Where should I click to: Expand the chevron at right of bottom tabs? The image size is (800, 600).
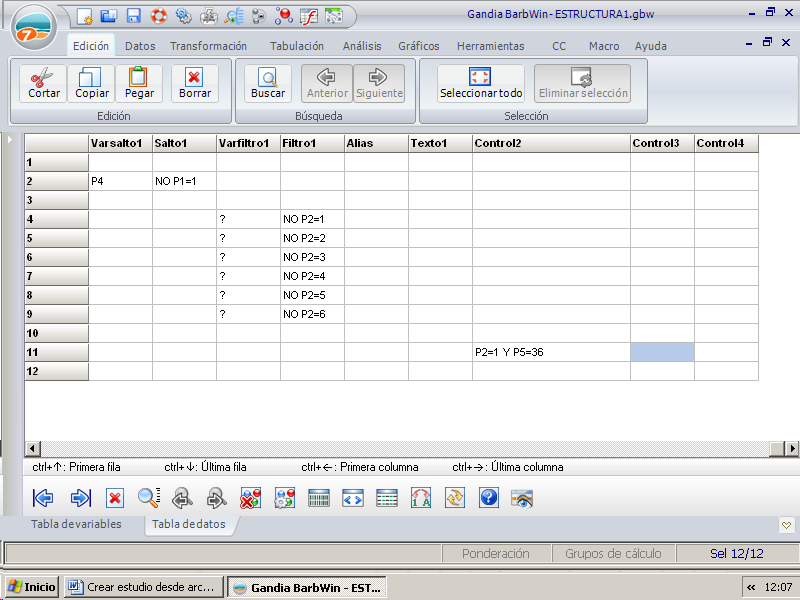pos(786,525)
